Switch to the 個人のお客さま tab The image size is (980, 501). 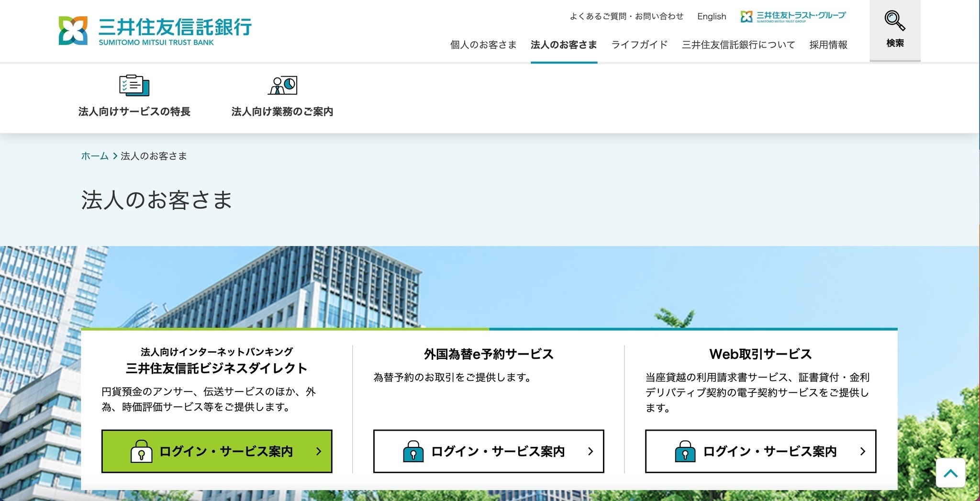click(x=482, y=45)
